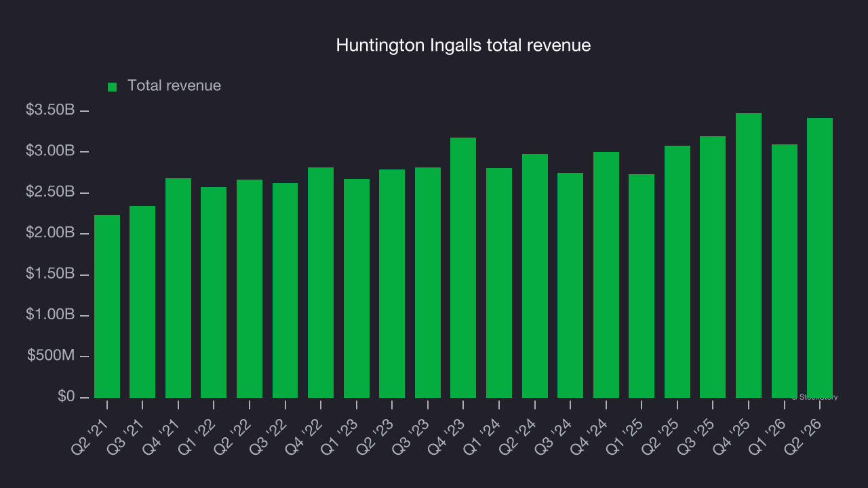The width and height of the screenshot is (868, 488).
Task: Click the Q1 '23 revenue bar
Action: coord(357,288)
